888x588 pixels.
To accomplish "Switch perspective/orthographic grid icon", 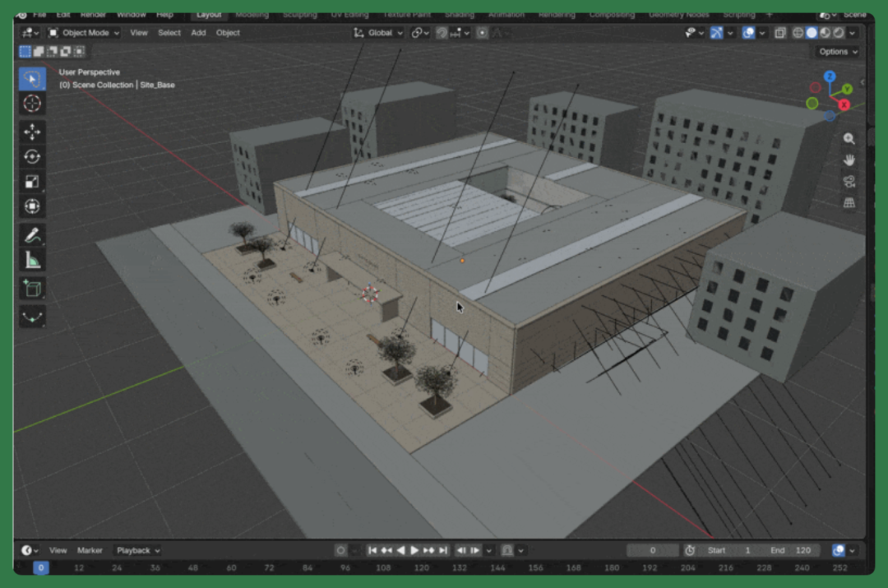I will tap(849, 203).
